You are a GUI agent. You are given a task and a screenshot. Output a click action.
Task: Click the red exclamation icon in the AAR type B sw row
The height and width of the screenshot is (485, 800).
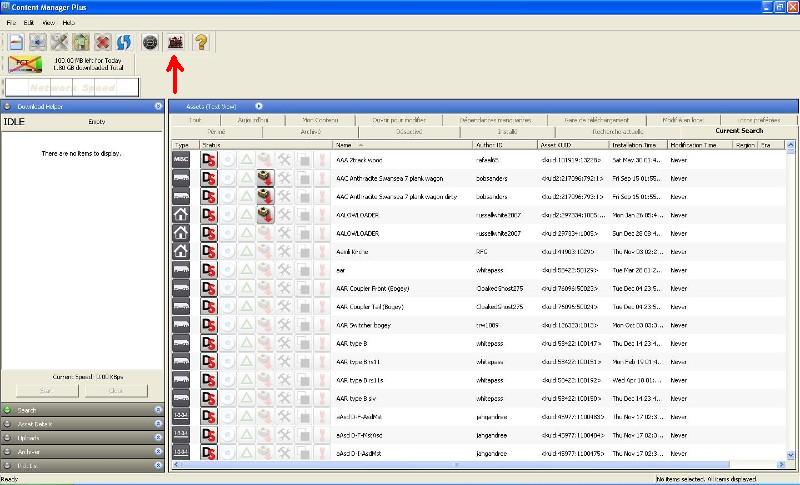(x=322, y=398)
